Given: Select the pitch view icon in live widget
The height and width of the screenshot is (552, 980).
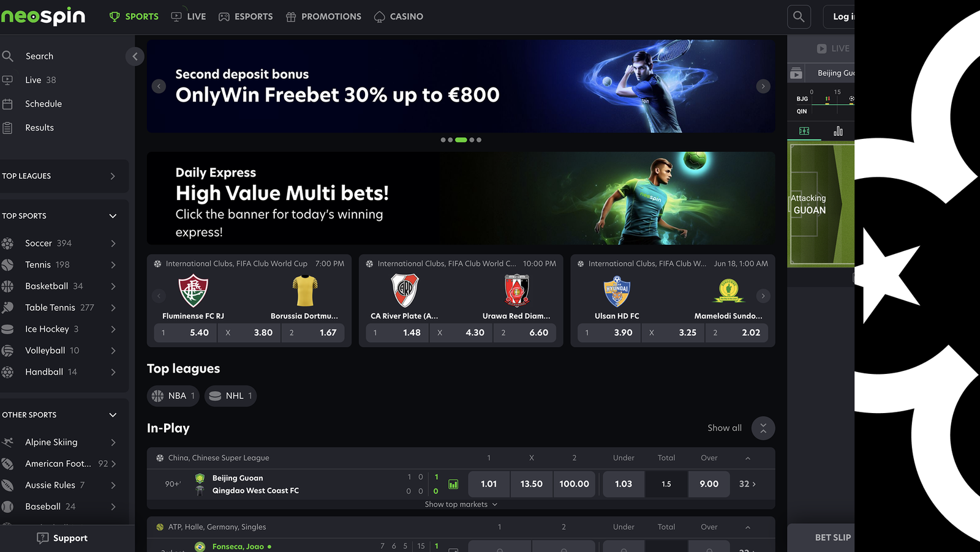Looking at the screenshot, I should 804,131.
